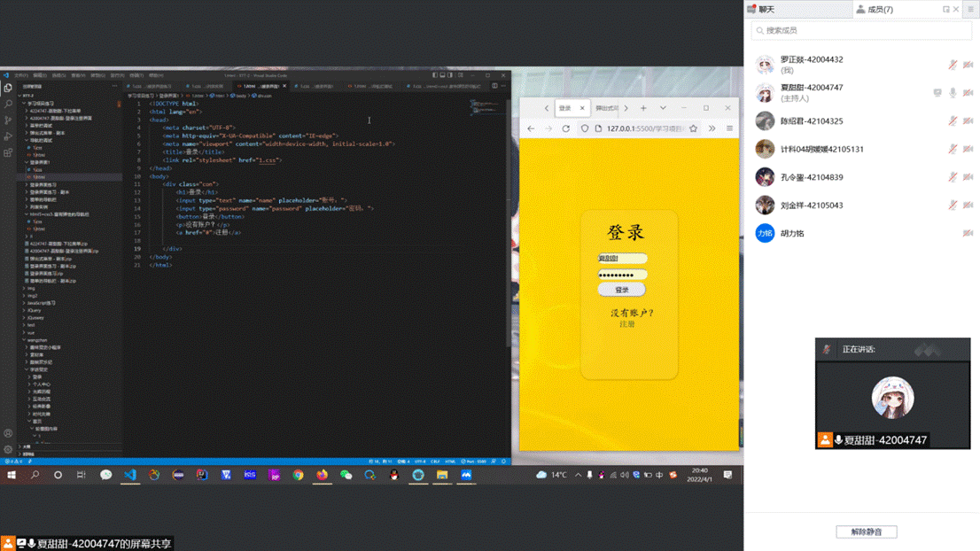The width and height of the screenshot is (980, 551).
Task: Reload the browser page
Action: tap(566, 128)
